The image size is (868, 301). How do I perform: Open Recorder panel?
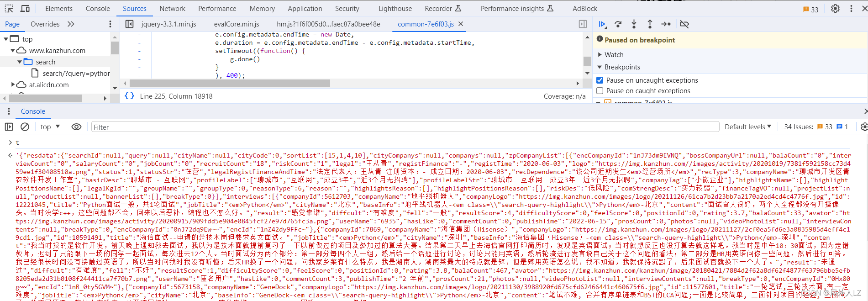pos(443,8)
